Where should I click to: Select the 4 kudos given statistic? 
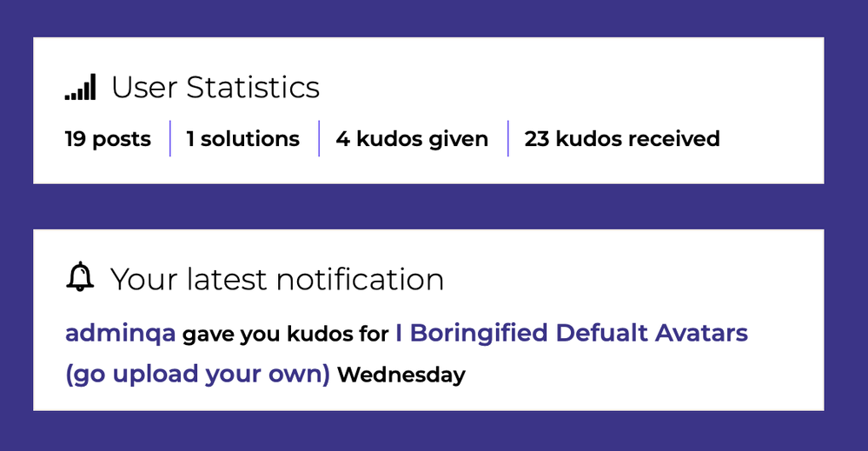pyautogui.click(x=412, y=139)
